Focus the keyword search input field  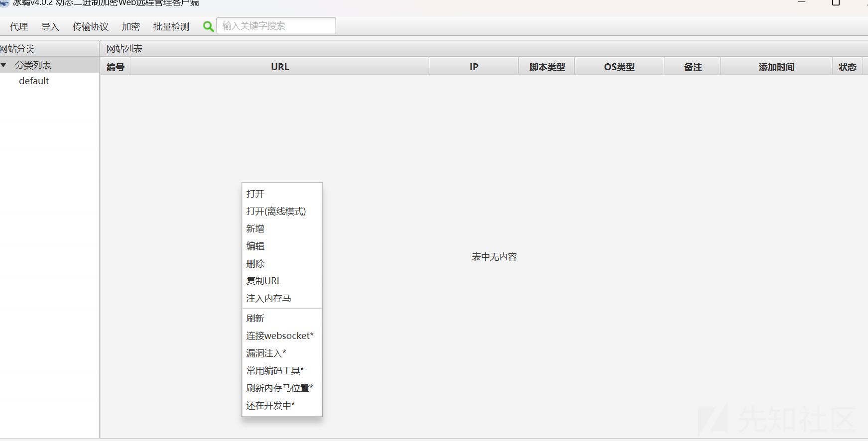276,26
